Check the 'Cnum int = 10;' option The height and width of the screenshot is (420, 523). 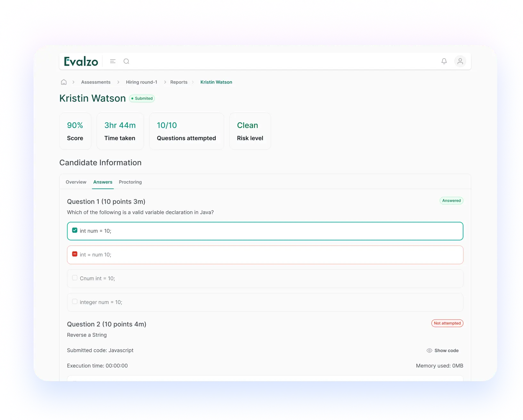point(75,278)
